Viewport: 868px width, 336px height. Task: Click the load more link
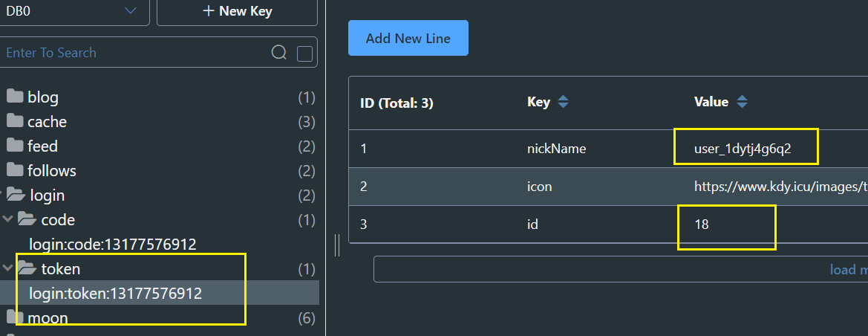point(848,269)
